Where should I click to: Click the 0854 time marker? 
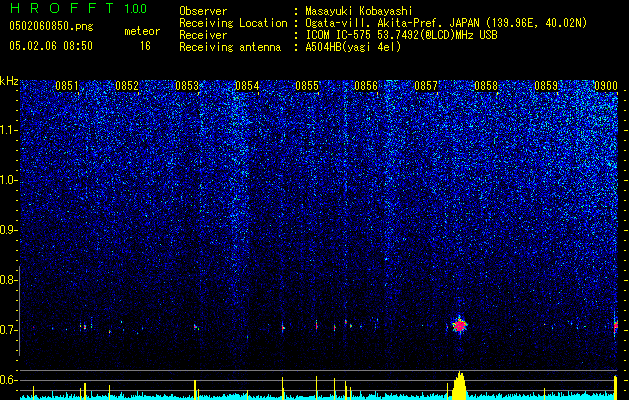[247, 86]
